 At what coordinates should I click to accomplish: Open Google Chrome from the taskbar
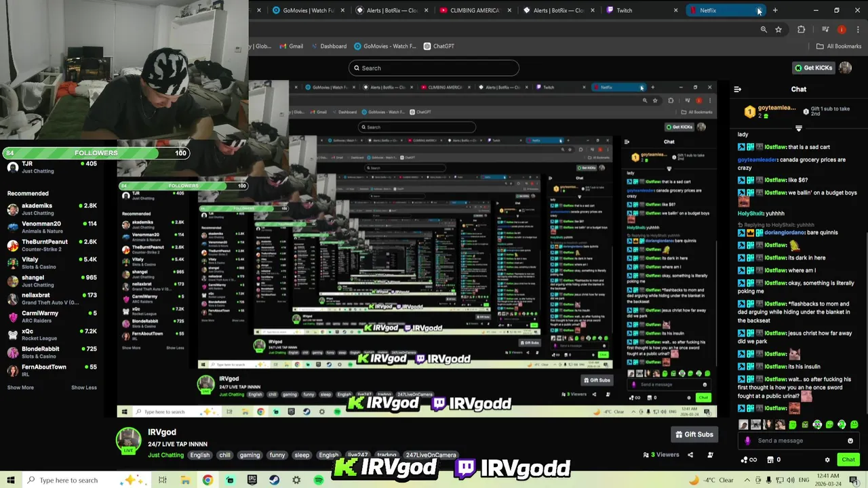click(x=208, y=480)
